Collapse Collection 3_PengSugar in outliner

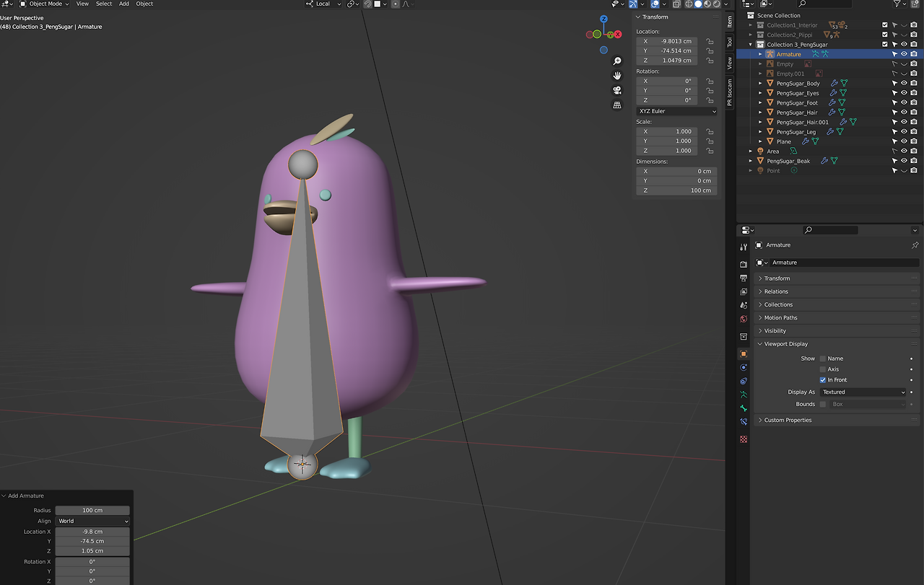pos(751,45)
